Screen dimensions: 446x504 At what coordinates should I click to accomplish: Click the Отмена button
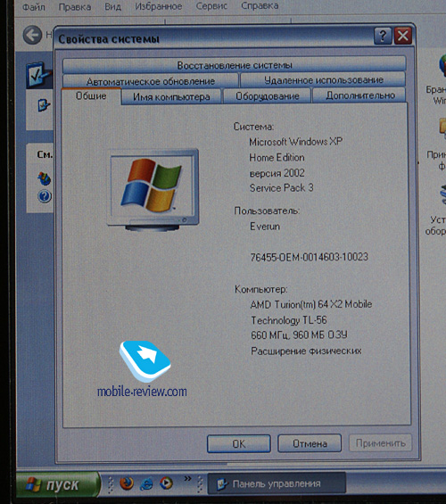(310, 443)
